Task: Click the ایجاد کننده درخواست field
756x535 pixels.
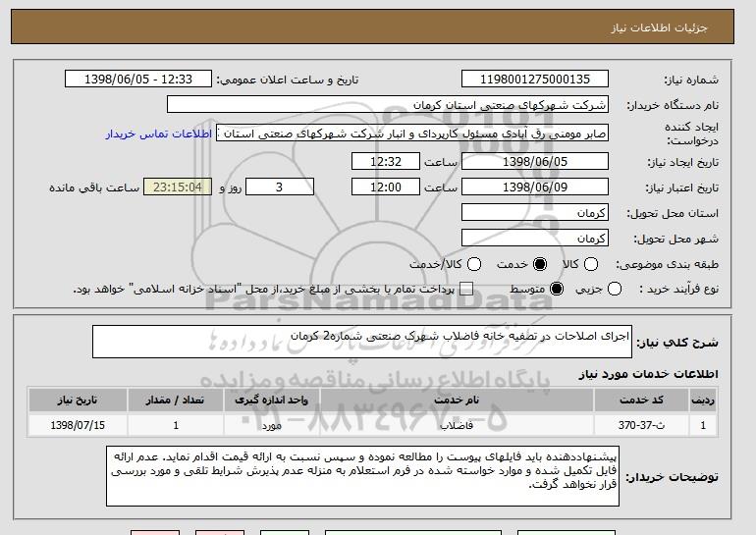Action: click(x=412, y=134)
